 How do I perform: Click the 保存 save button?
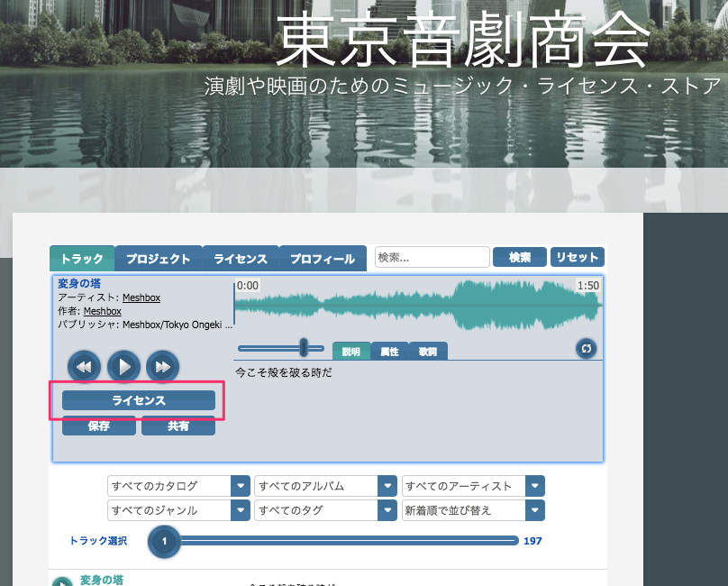(x=98, y=426)
